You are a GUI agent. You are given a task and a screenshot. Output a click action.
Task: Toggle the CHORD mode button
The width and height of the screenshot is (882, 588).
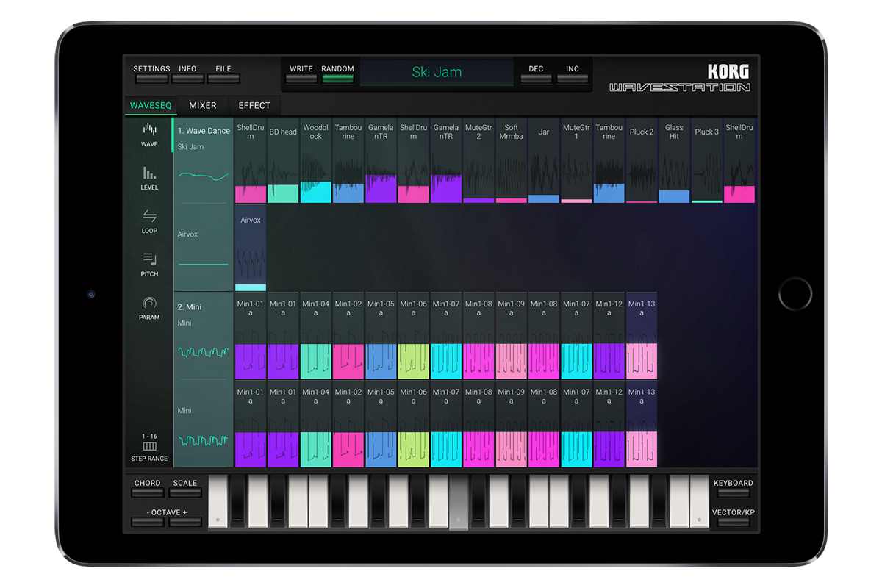(147, 489)
